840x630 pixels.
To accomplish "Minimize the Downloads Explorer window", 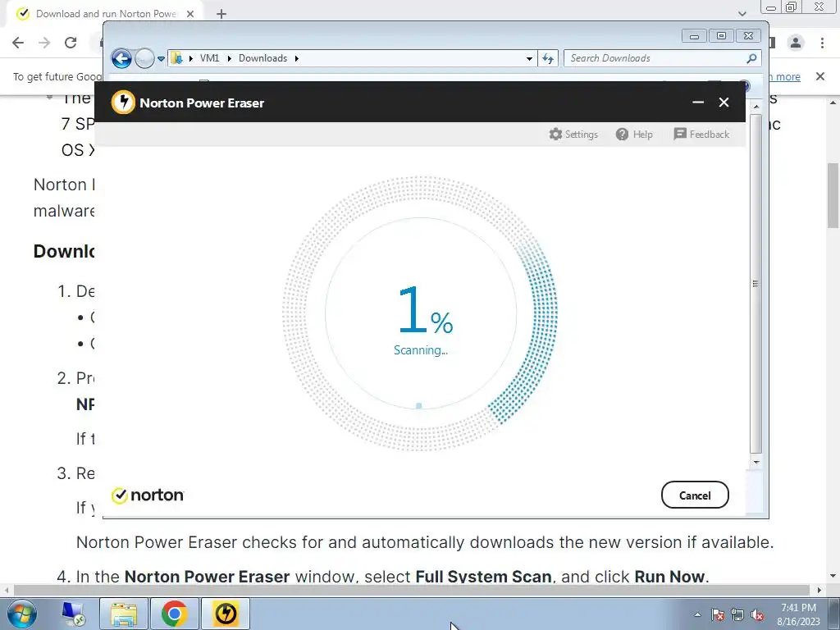I will tap(694, 36).
